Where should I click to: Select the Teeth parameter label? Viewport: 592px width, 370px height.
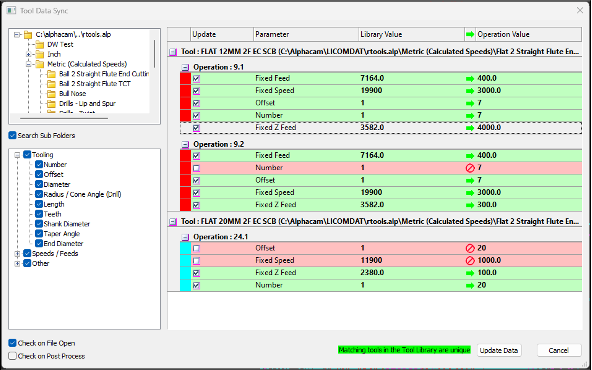pos(52,214)
